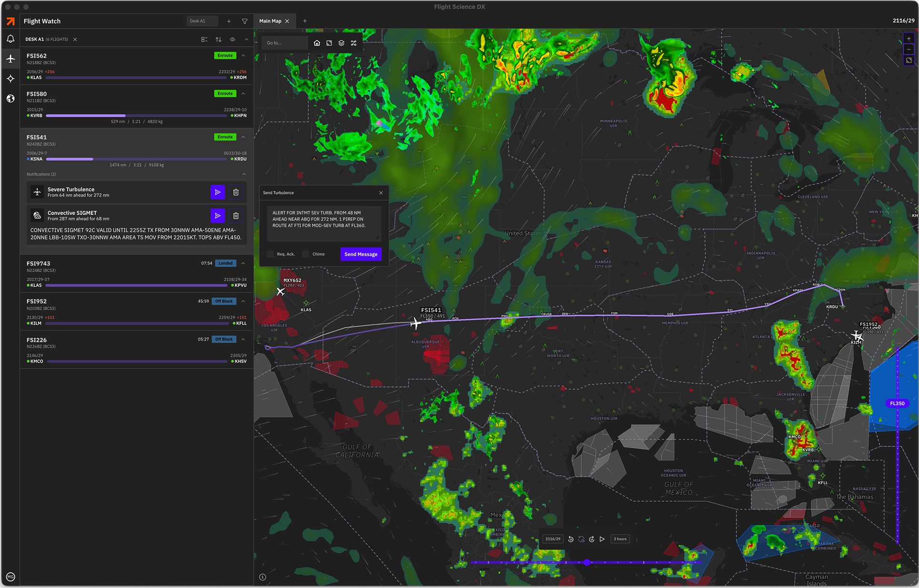Enable the Req. Ack. checkbox
Screen dimensions: 919x588
click(270, 254)
